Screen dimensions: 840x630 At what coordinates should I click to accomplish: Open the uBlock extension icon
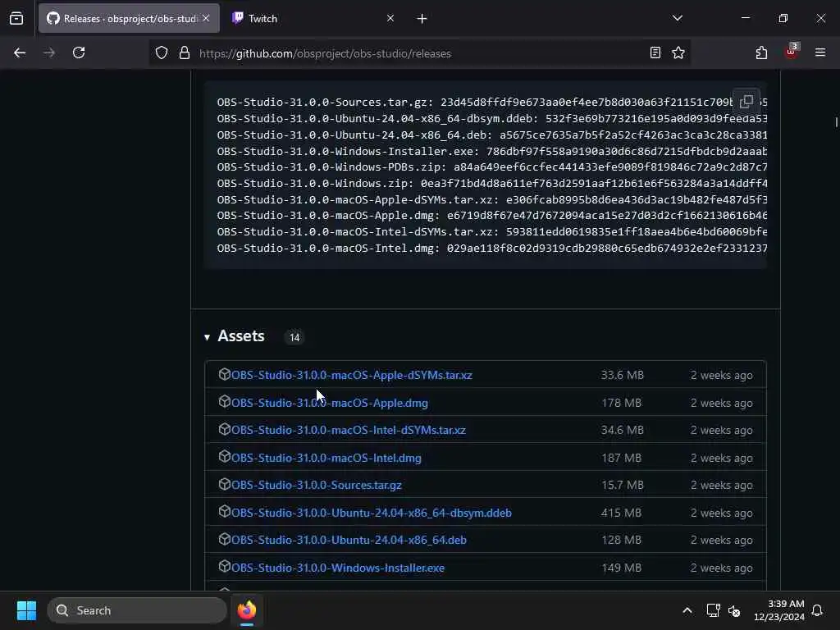tap(792, 52)
